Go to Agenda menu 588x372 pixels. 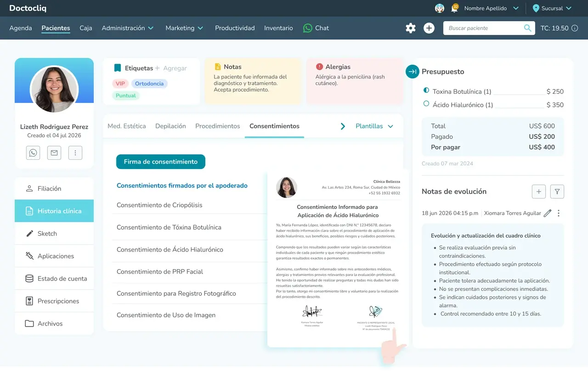[x=21, y=28]
